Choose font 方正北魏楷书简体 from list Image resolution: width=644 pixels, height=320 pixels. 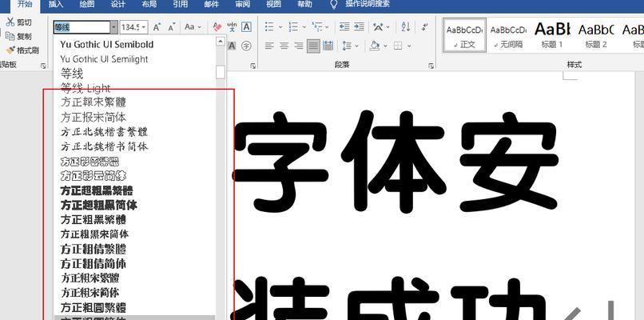134,146
